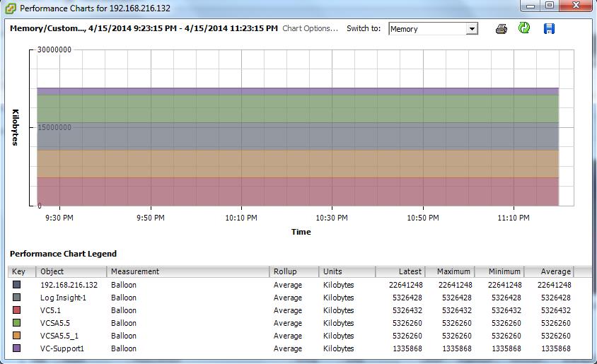Click the red VC5.1 band in chart
597x364 pixels.
[x=298, y=192]
